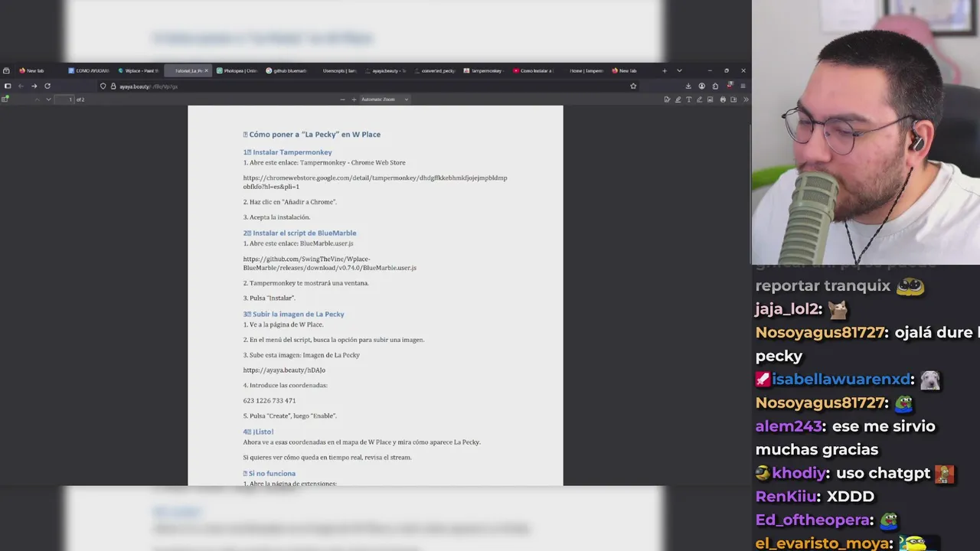Switch to the Wplace - Paint tab

pyautogui.click(x=138, y=70)
